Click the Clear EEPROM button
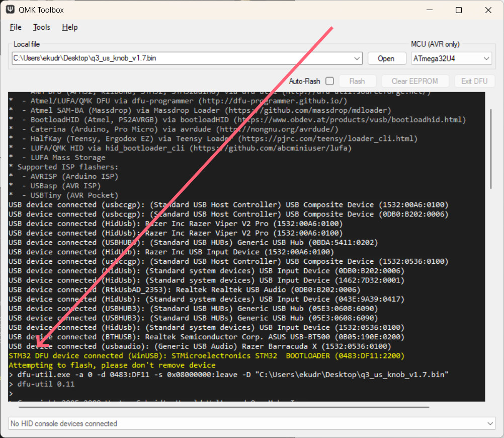 tap(414, 81)
